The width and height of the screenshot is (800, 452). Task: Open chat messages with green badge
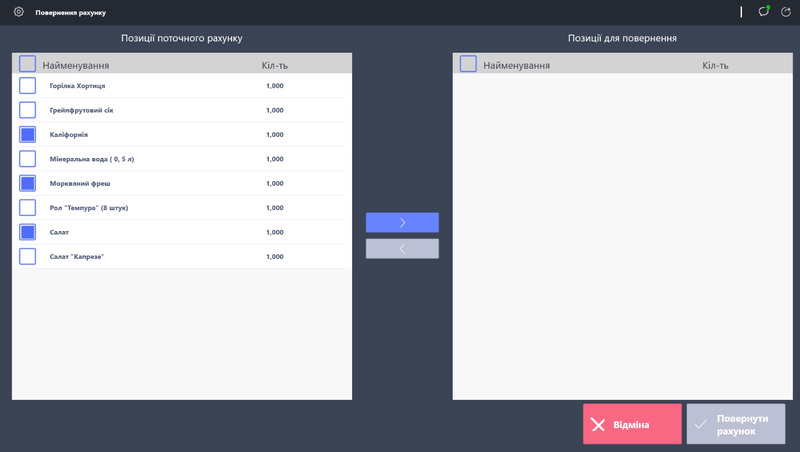764,12
